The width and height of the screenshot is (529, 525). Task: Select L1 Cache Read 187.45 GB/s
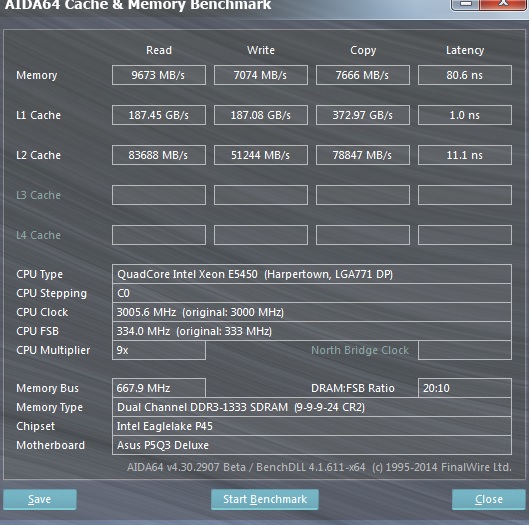click(x=159, y=115)
